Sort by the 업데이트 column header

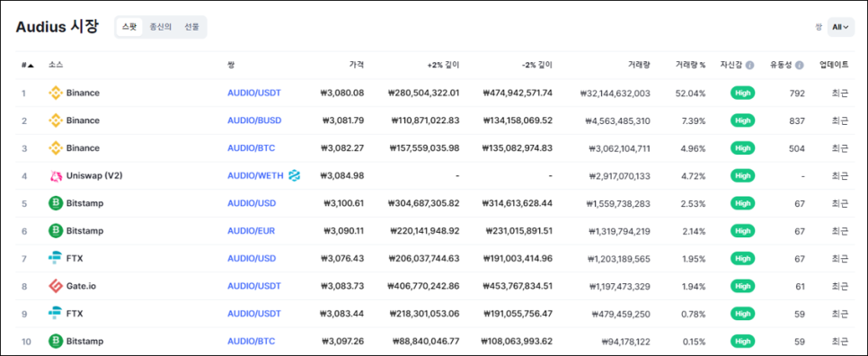coord(834,65)
